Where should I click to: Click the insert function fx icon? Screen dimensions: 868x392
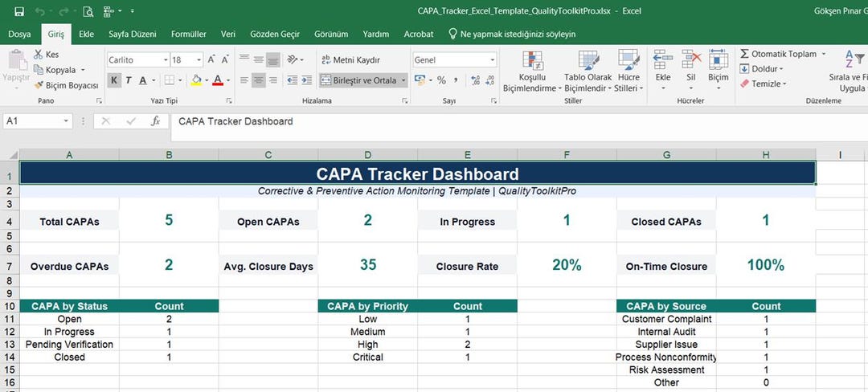coord(156,121)
